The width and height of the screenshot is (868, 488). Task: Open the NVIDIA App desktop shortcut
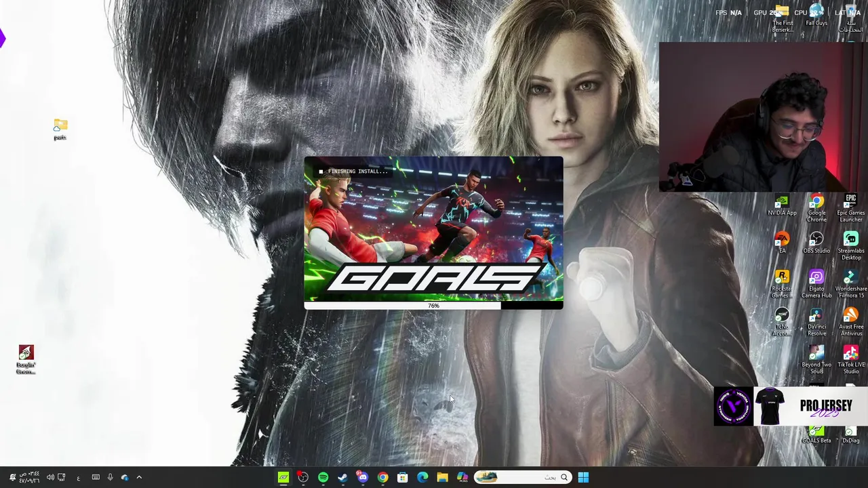coord(782,206)
